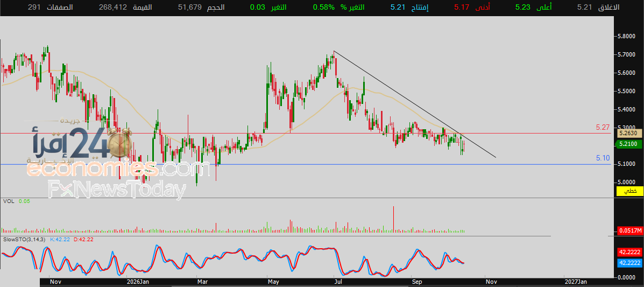Click the 0.0000 stochastic axis label
The height and width of the screenshot is (287, 644).
point(627,277)
